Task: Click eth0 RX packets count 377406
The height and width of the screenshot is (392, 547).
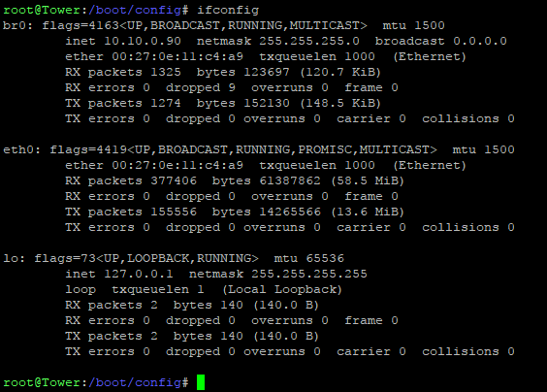Action: 174,180
